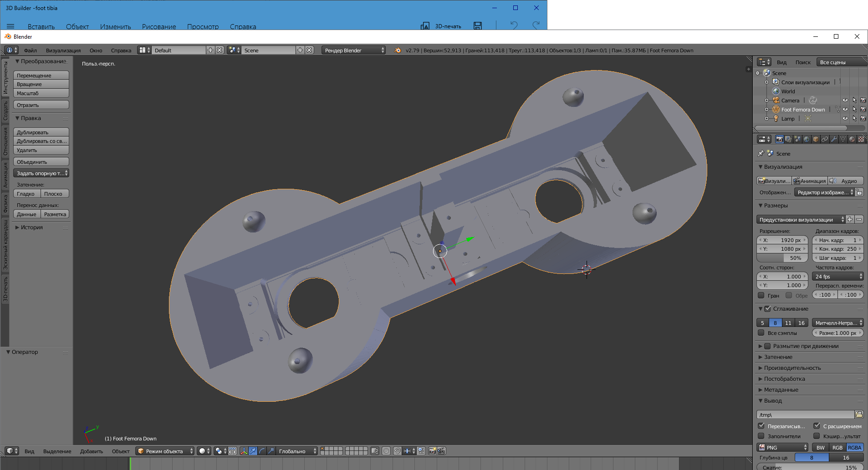
Task: Expand the Постобработка panel
Action: coord(784,379)
